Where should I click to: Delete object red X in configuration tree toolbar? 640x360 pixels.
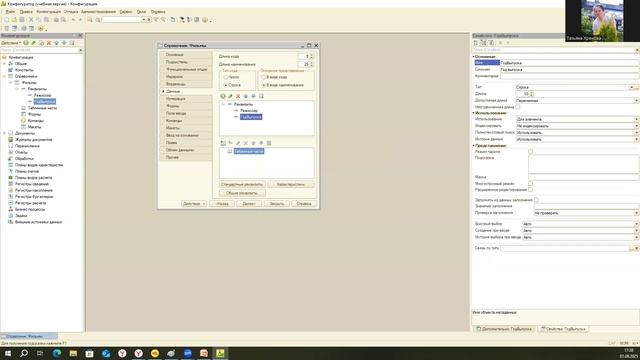pyautogui.click(x=49, y=43)
